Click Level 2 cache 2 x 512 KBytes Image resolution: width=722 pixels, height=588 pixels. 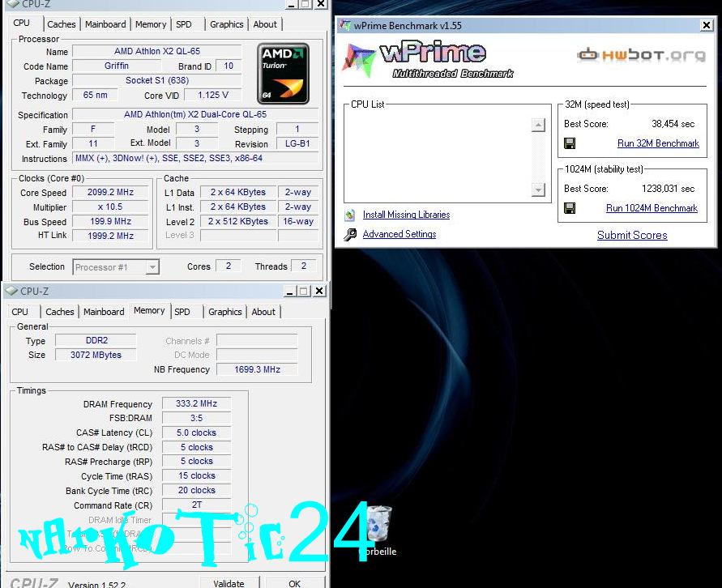point(238,221)
